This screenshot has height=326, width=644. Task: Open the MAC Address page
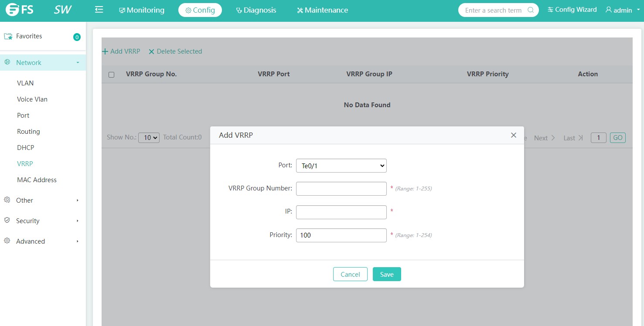(x=37, y=180)
